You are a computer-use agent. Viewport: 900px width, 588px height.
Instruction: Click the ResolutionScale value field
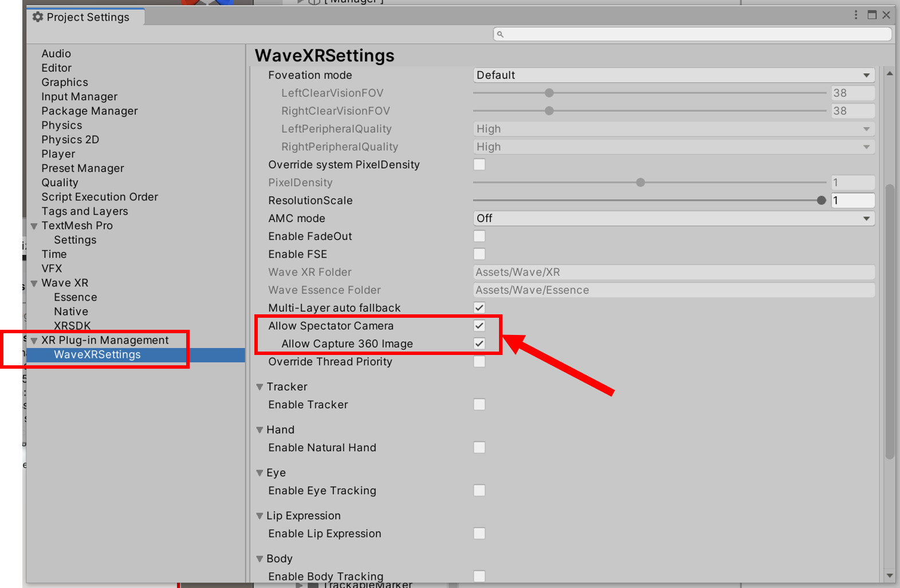coord(853,200)
